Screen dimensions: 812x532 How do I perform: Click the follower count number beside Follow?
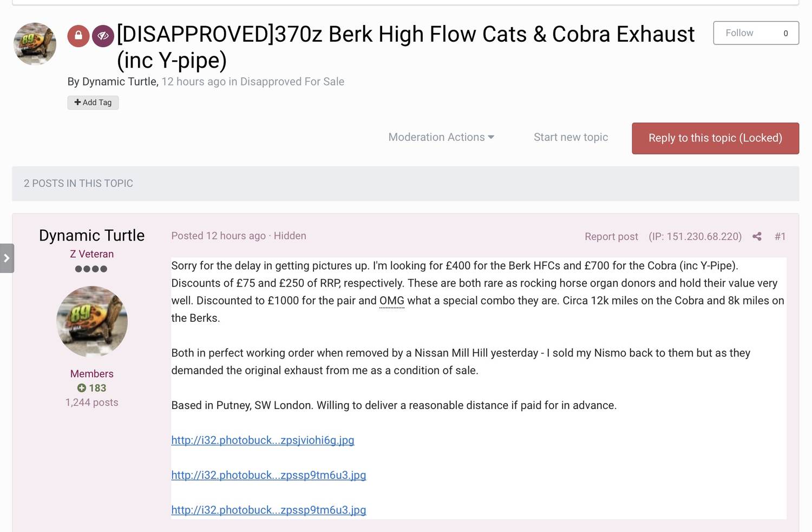[785, 33]
